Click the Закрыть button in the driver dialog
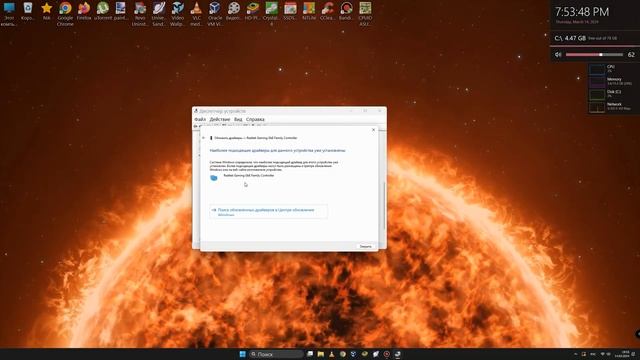Image resolution: width=640 pixels, height=360 pixels. 365,247
